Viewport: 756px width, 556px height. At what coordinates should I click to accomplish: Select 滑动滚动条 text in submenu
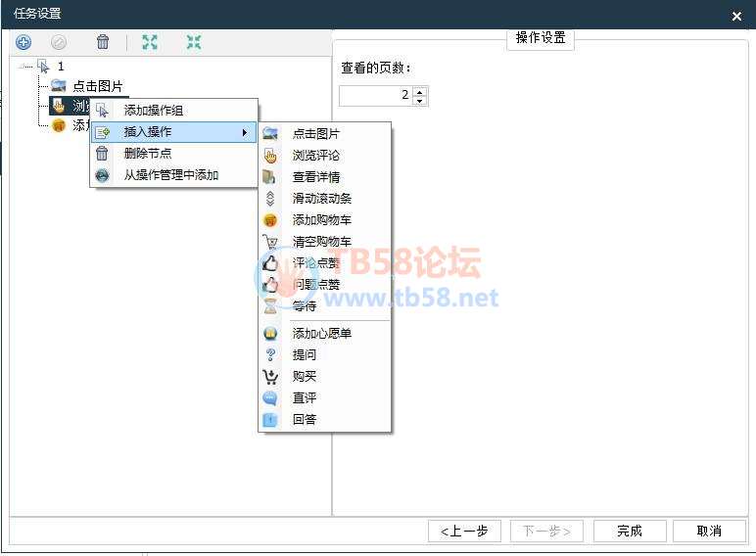click(321, 199)
